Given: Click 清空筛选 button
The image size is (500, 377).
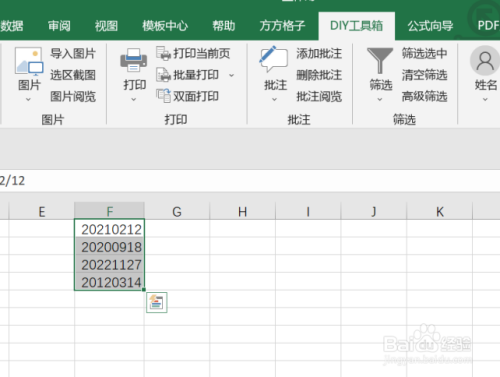Looking at the screenshot, I should click(x=424, y=75).
